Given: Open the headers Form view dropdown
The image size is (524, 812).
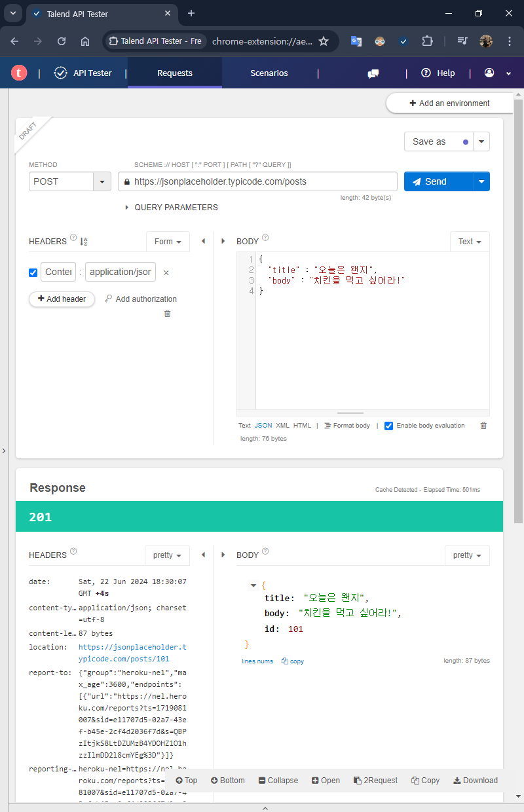Looking at the screenshot, I should pyautogui.click(x=168, y=242).
